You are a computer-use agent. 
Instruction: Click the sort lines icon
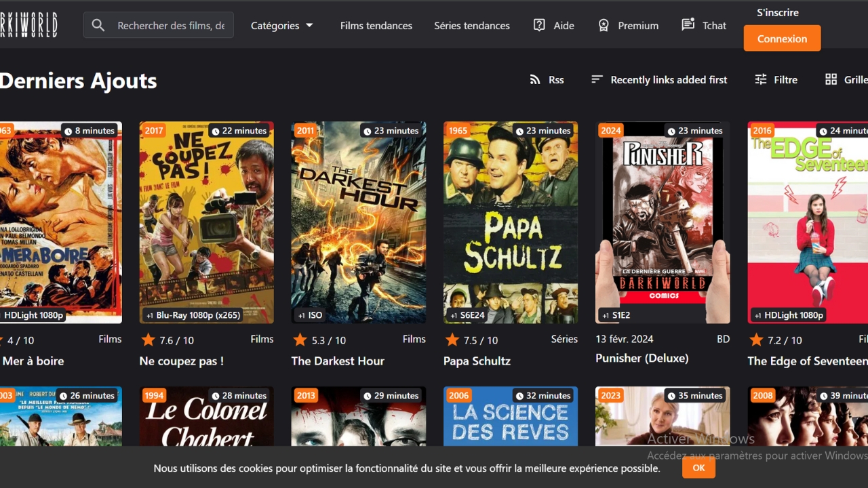pyautogui.click(x=597, y=79)
